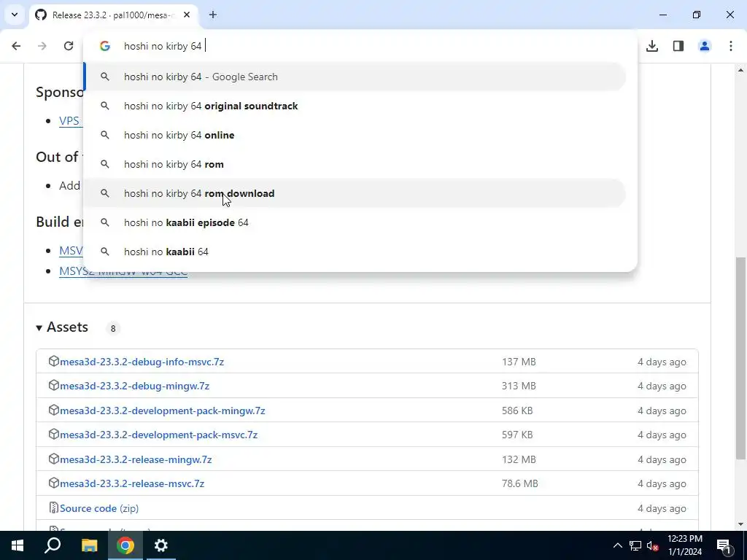The width and height of the screenshot is (747, 560).
Task: Click package icon next to release-mingw.7z
Action: [x=53, y=459]
